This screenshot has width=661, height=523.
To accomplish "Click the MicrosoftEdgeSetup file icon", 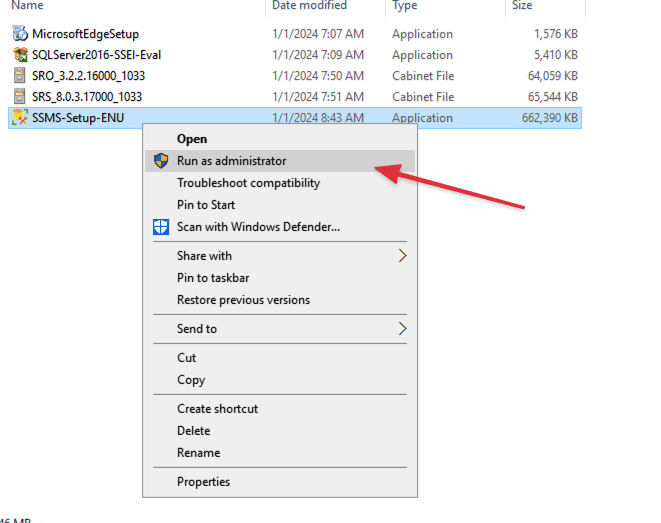I will pyautogui.click(x=20, y=34).
